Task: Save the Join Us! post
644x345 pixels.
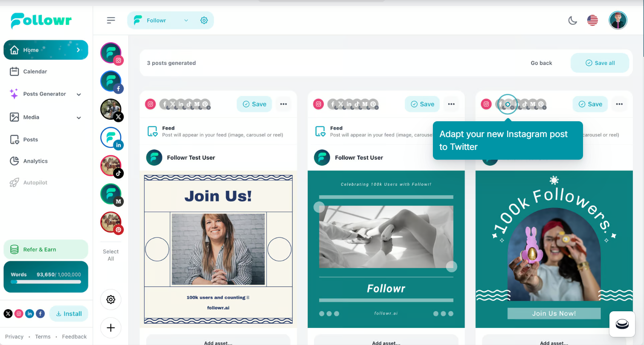Action: coord(254,104)
